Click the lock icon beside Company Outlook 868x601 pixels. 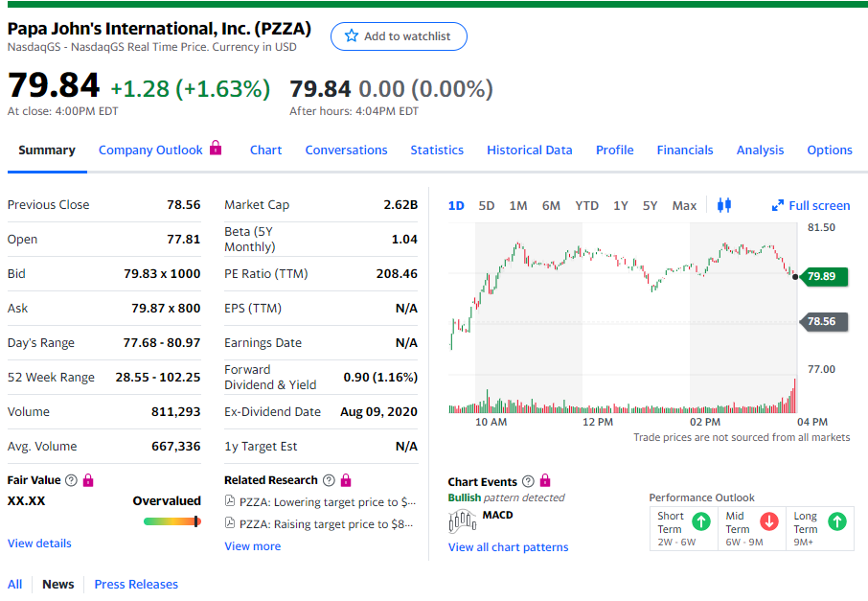coord(216,149)
